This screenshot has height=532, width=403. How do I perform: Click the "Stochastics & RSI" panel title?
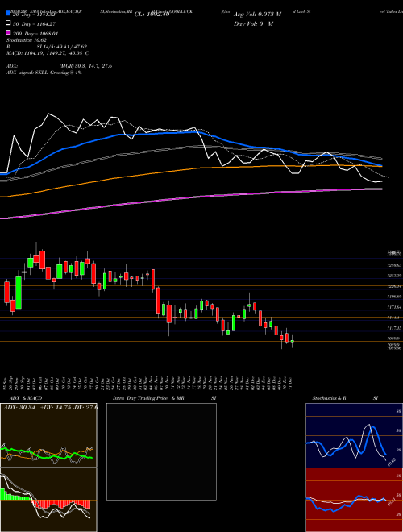tap(345, 398)
